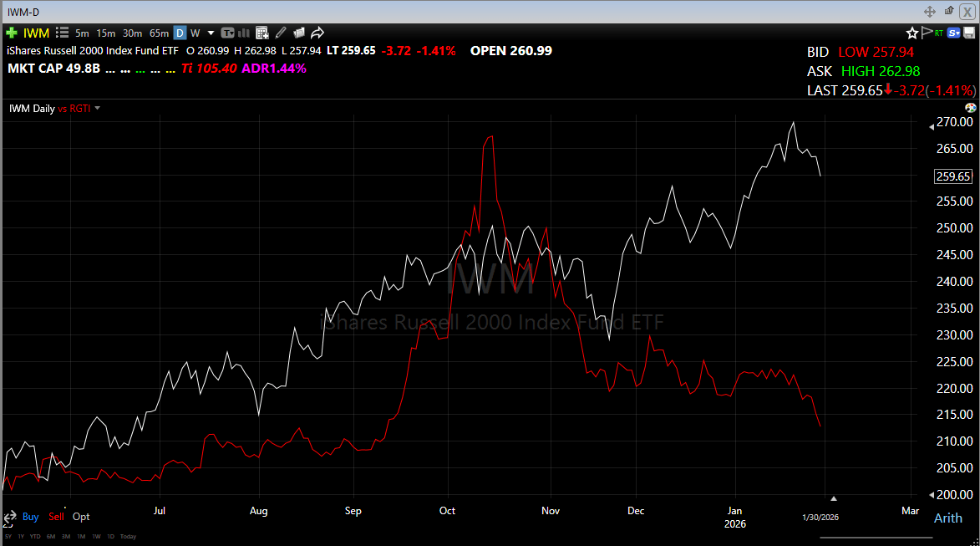This screenshot has height=546, width=980.
Task: Select the 1Y range
Action: tap(21, 537)
